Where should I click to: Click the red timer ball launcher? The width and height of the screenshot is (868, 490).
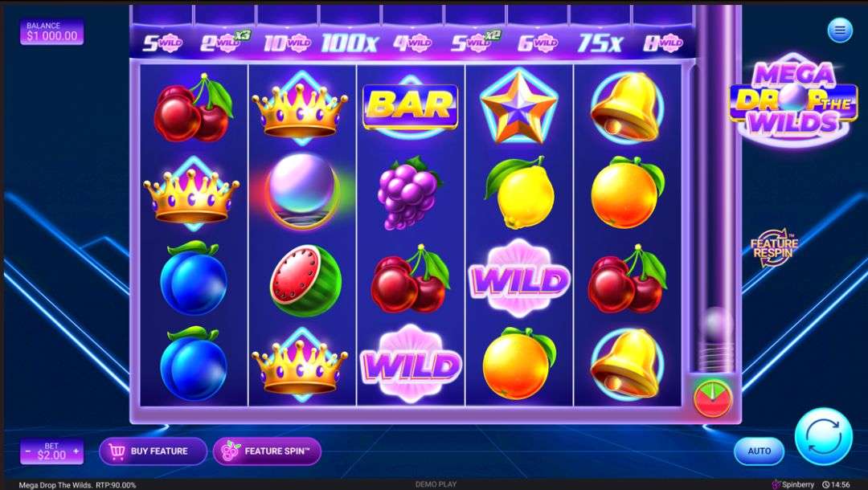[x=713, y=398]
